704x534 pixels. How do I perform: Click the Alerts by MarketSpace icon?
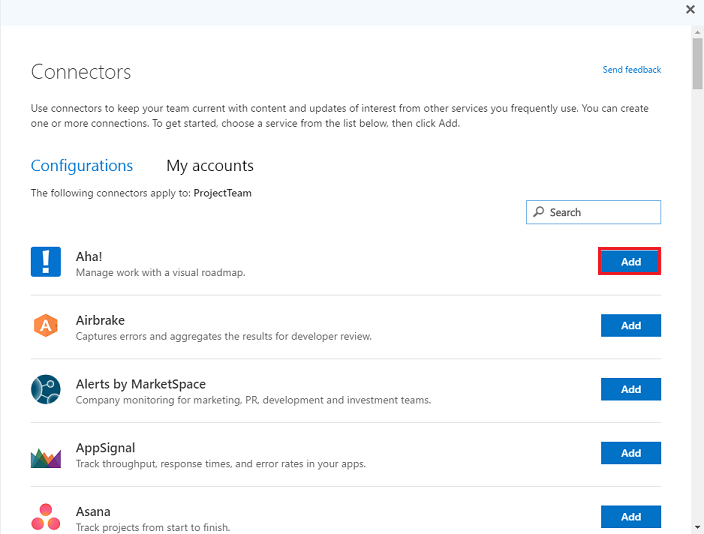coord(46,390)
